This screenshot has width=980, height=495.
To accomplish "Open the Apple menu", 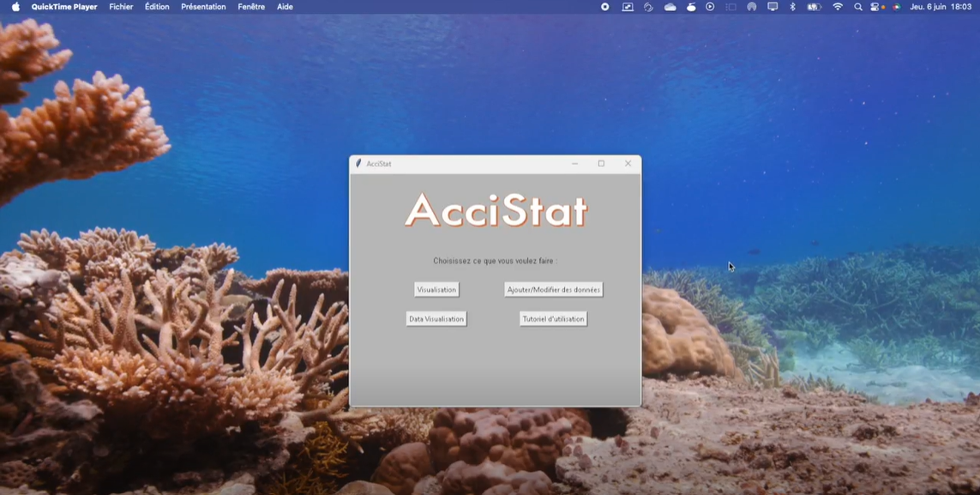I will [x=15, y=7].
